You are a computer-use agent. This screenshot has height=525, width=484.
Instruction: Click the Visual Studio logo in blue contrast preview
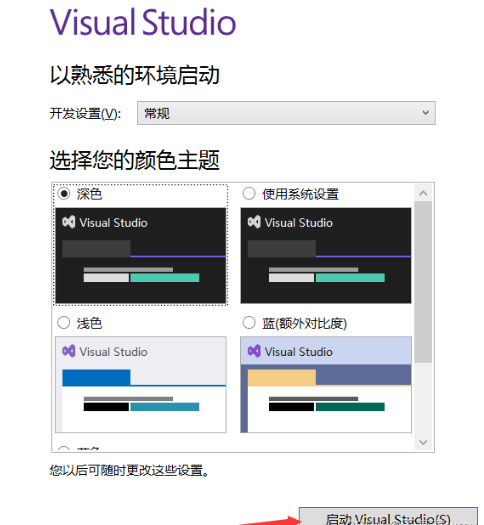[254, 351]
